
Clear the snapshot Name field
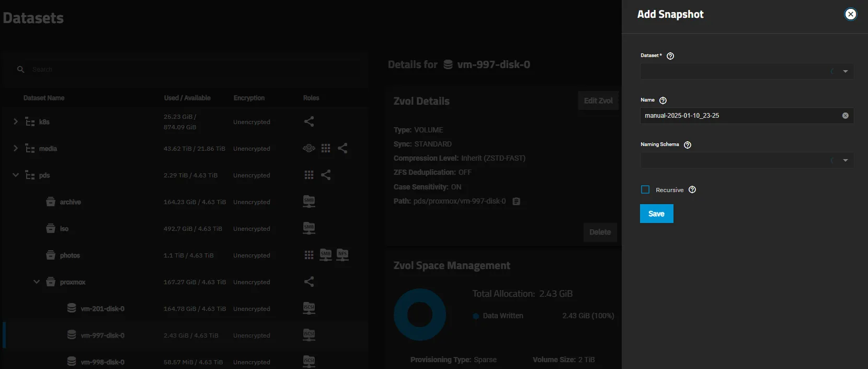846,116
